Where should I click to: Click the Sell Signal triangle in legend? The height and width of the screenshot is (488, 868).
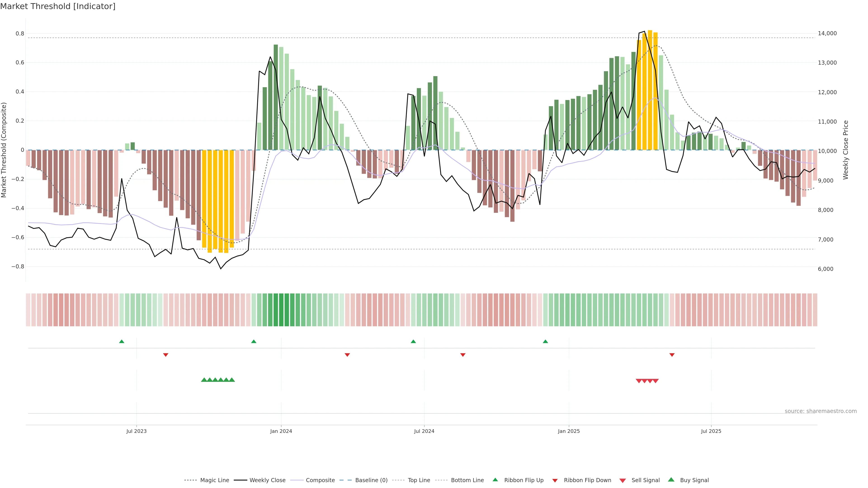pyautogui.click(x=623, y=480)
